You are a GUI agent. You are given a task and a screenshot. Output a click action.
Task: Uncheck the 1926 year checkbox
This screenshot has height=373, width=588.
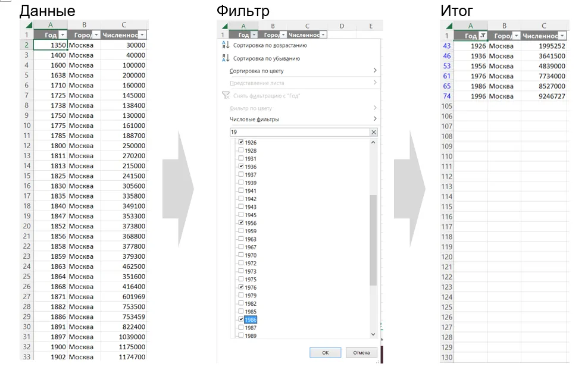click(x=241, y=142)
